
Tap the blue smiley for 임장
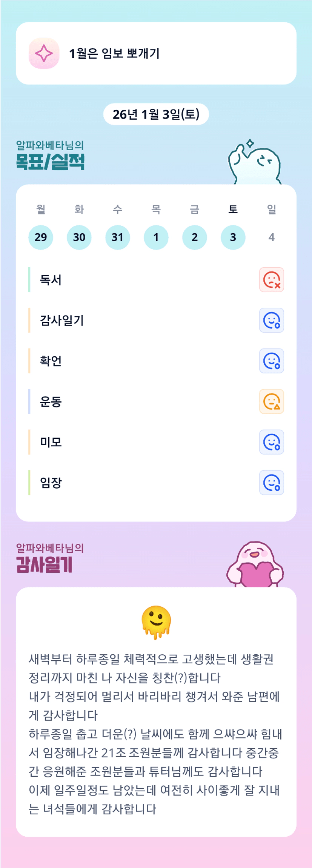click(x=271, y=483)
